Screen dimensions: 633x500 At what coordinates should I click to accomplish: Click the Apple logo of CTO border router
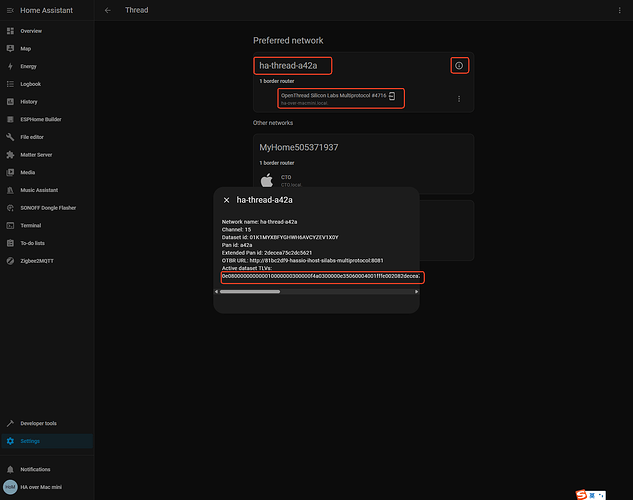point(266,180)
